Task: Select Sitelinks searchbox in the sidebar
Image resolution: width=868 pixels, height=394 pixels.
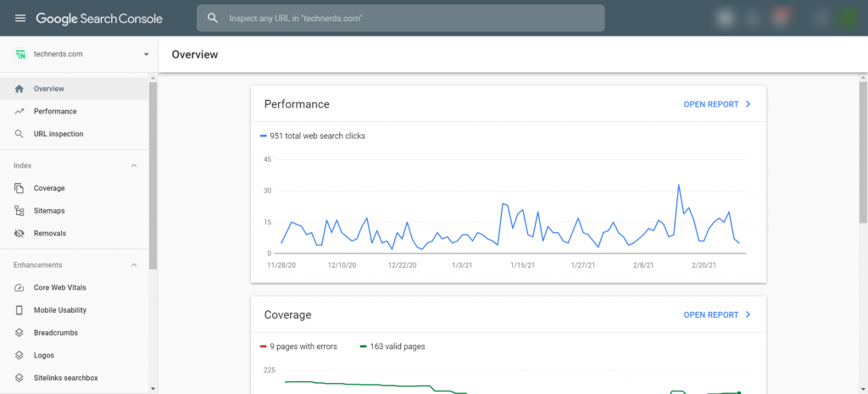Action: [x=75, y=378]
